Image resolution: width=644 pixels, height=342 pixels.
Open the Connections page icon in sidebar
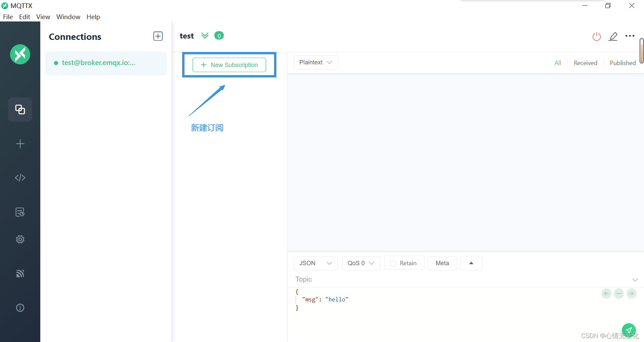click(20, 110)
